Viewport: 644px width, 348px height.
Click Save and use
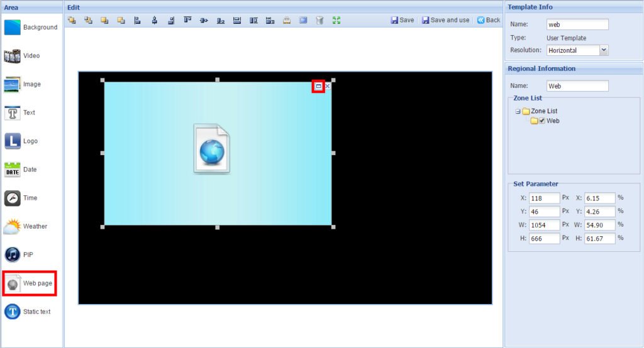click(x=445, y=20)
